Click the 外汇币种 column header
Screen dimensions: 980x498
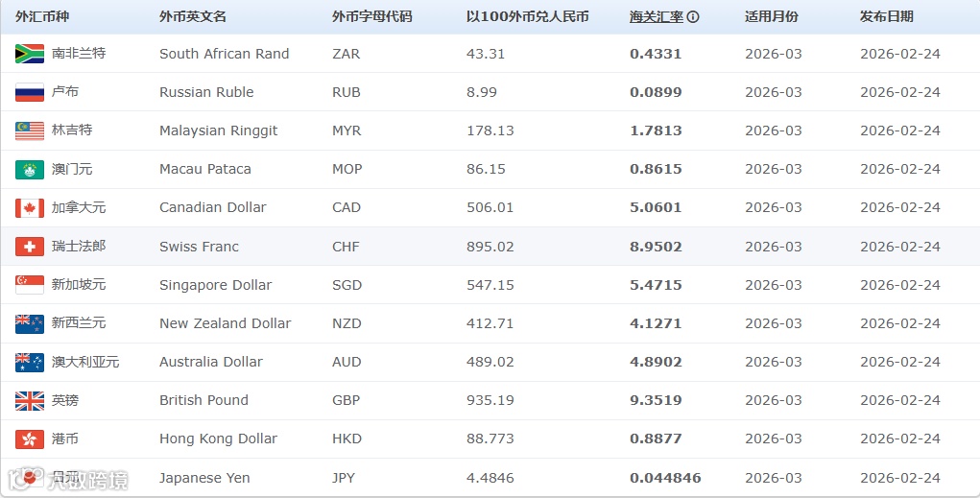point(42,17)
